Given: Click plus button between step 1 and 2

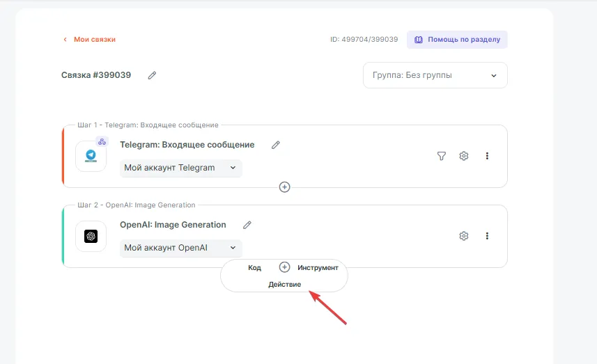Looking at the screenshot, I should 284,187.
